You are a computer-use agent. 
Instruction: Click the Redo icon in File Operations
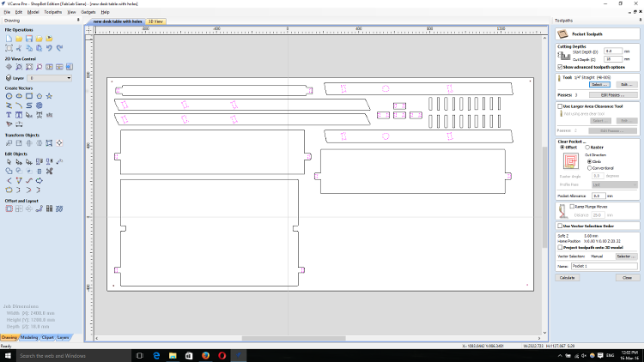click(x=59, y=48)
